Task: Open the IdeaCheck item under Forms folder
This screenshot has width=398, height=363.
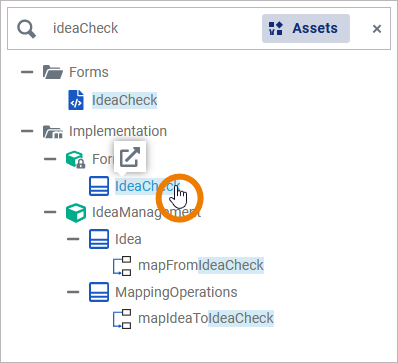Action: [124, 100]
